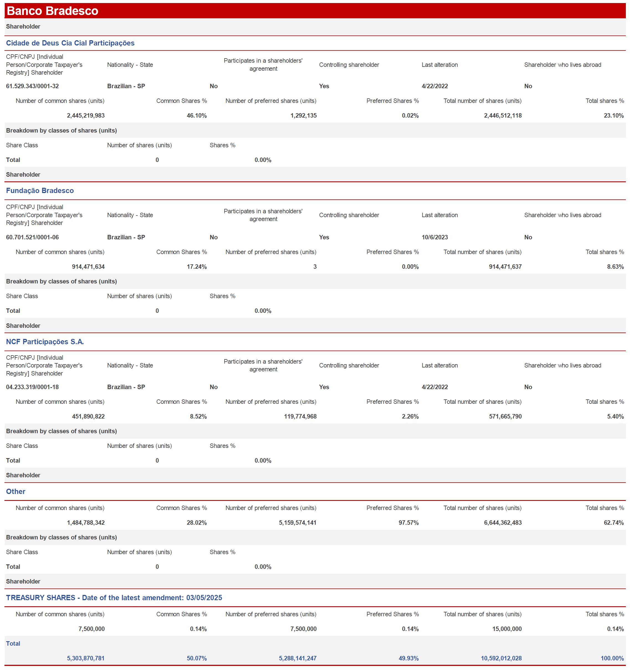
Task: Click Other total shares percentage 62.74%
Action: pos(614,523)
